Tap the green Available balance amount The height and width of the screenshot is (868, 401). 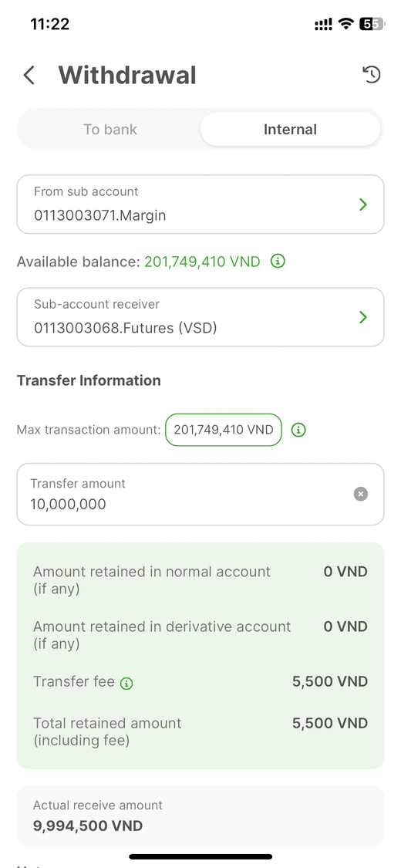pos(203,262)
